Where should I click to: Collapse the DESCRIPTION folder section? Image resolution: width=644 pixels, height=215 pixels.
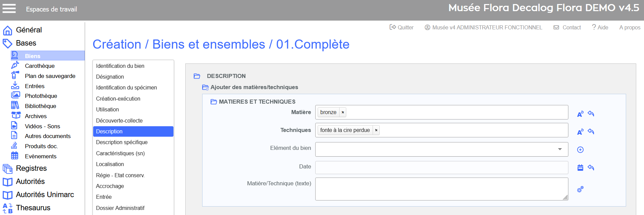[x=197, y=76]
